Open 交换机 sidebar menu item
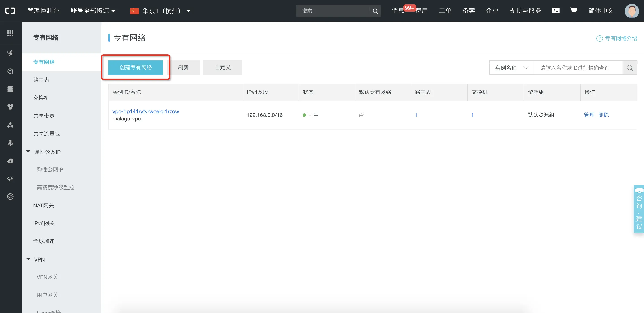This screenshot has height=313, width=644. coord(41,98)
